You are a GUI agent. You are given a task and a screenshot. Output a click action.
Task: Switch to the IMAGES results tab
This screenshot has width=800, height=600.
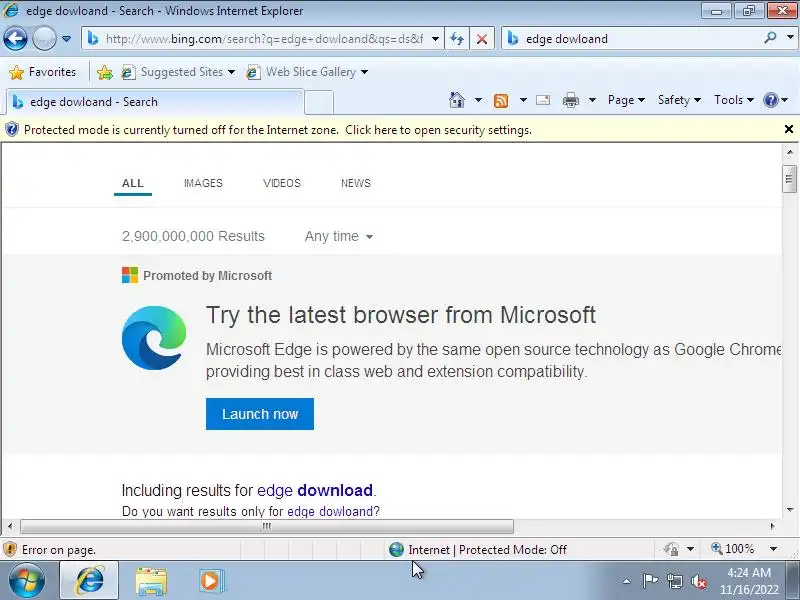tap(203, 183)
